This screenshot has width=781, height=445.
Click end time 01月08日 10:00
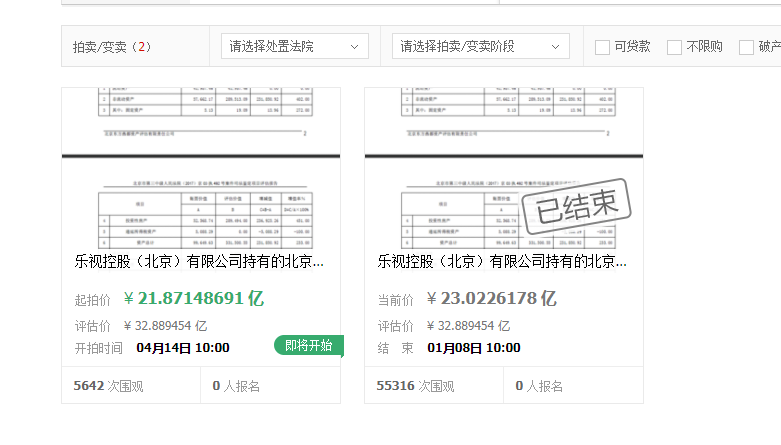click(474, 348)
